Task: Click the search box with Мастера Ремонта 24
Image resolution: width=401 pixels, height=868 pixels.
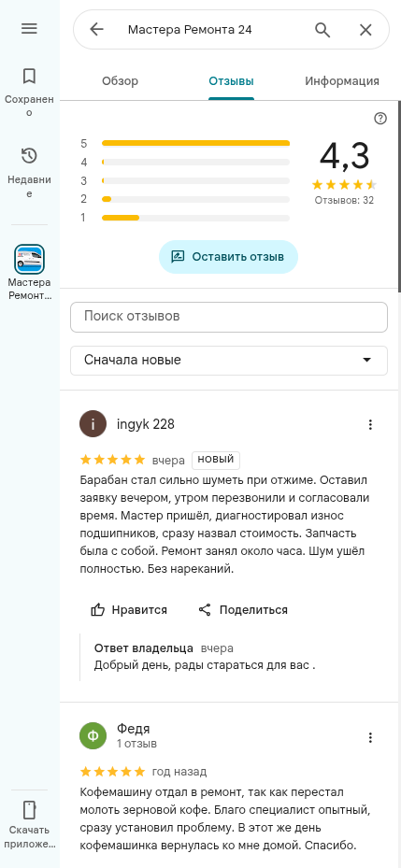Action: pyautogui.click(x=231, y=29)
